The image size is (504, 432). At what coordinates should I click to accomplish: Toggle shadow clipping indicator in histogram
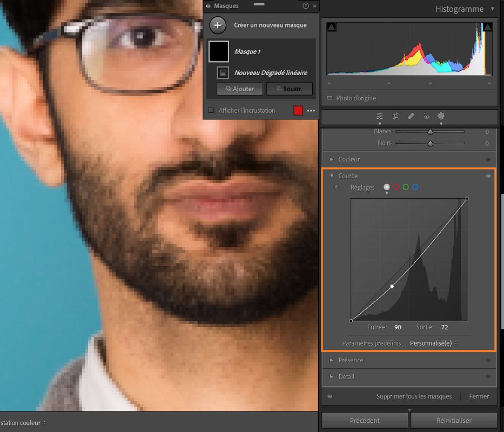pos(331,27)
